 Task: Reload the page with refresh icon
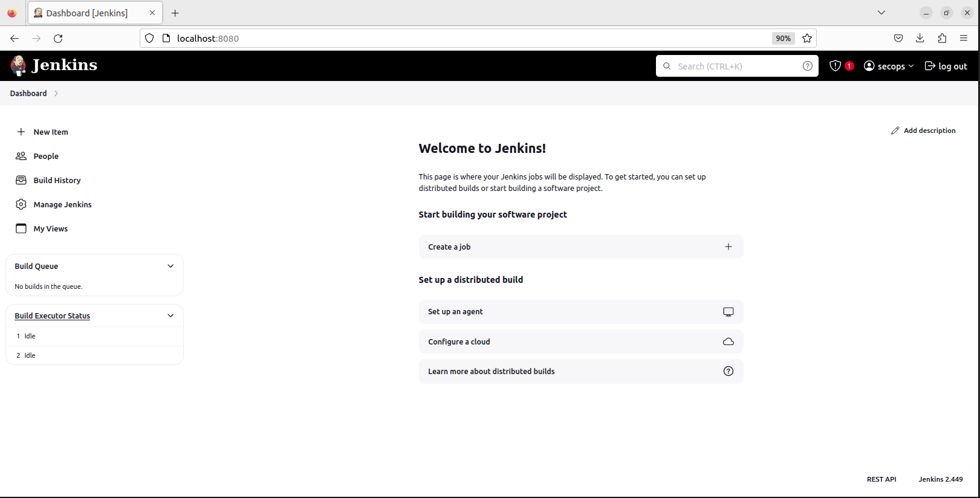coord(58,38)
